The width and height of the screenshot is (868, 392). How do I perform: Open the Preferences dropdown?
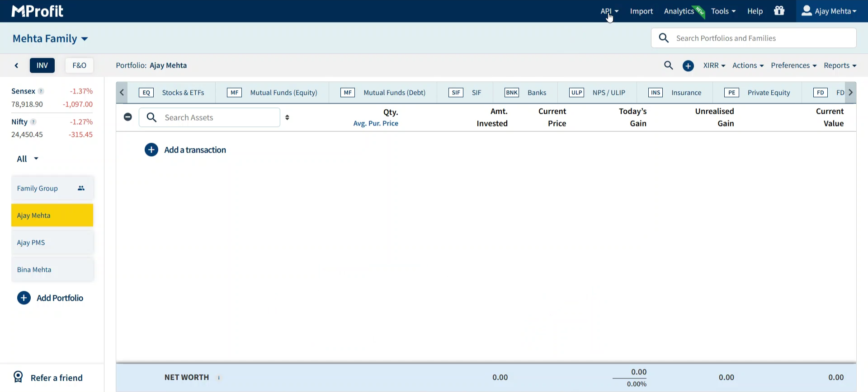pyautogui.click(x=794, y=65)
